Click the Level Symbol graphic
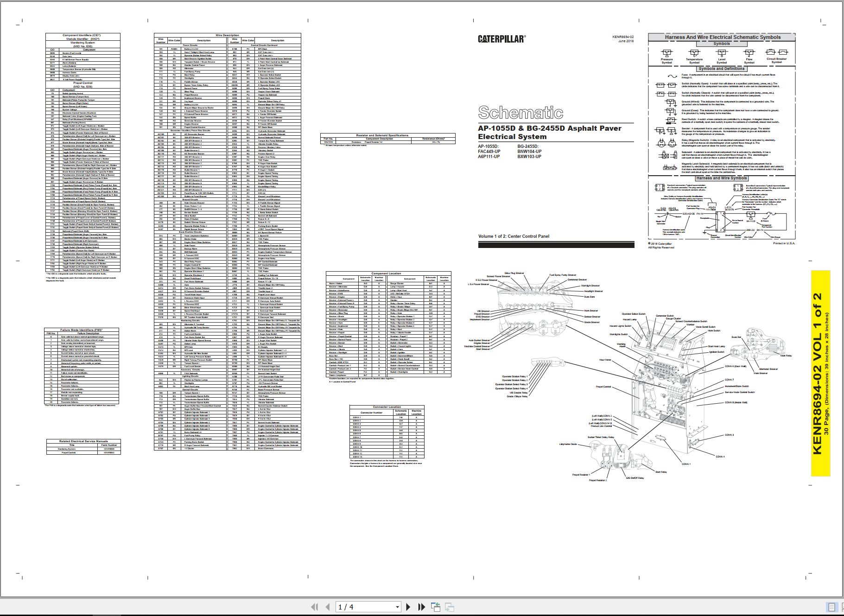This screenshot has width=844, height=616. tap(722, 53)
